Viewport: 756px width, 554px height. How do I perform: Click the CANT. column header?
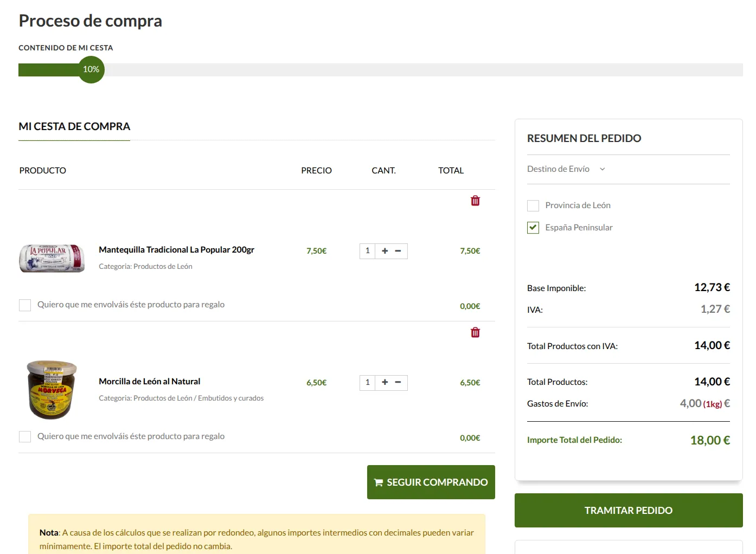tap(383, 170)
